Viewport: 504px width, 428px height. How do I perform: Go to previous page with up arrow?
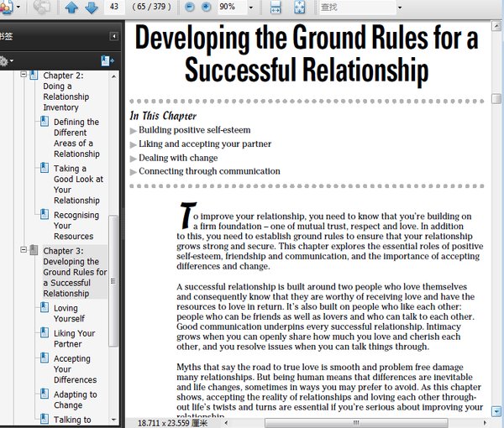click(x=71, y=7)
